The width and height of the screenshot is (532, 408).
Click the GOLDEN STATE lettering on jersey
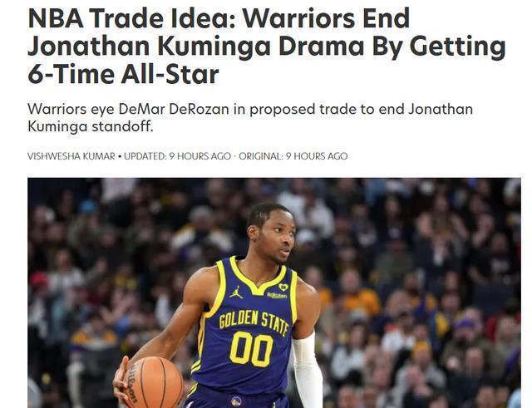click(254, 322)
